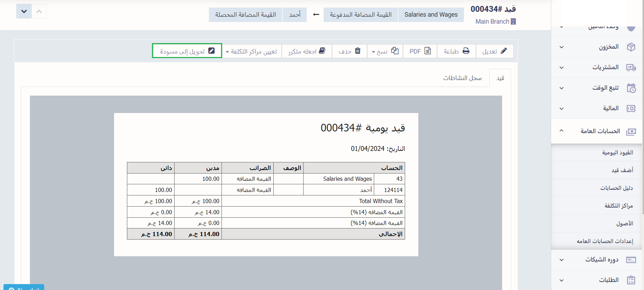Expand the تتبع الوقت sidebar section
644x290 pixels.
[561, 88]
